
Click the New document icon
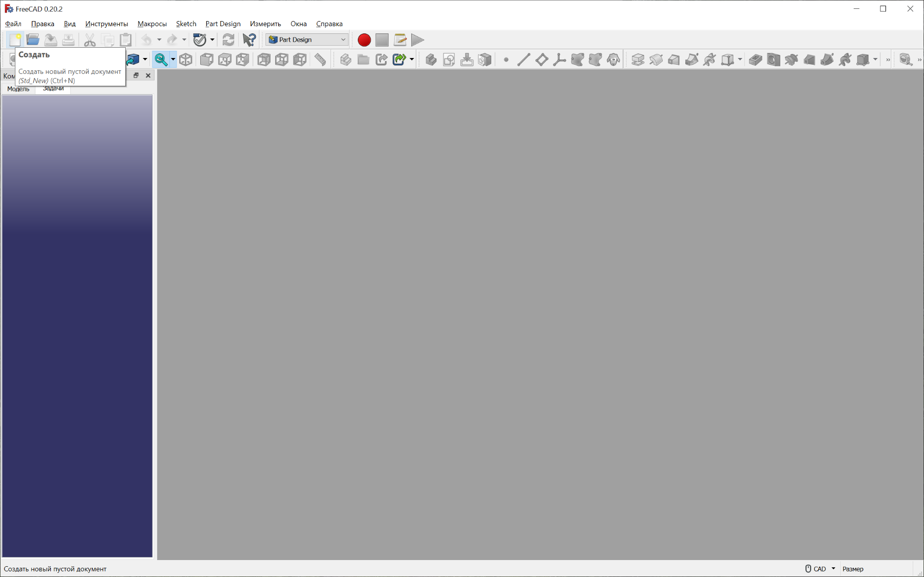tap(15, 40)
